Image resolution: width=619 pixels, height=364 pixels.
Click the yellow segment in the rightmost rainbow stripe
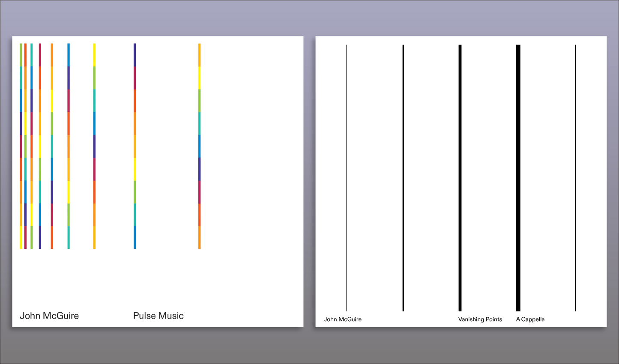(199, 78)
